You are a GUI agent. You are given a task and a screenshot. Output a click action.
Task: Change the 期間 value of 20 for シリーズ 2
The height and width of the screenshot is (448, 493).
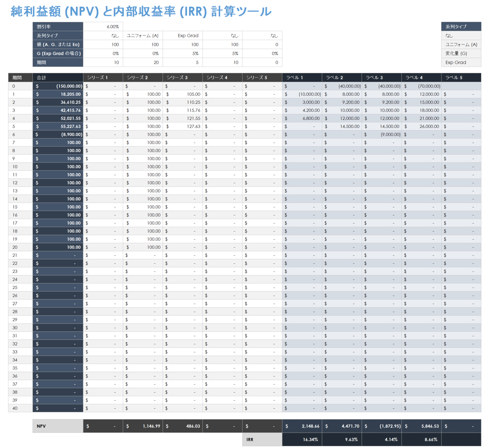point(143,62)
